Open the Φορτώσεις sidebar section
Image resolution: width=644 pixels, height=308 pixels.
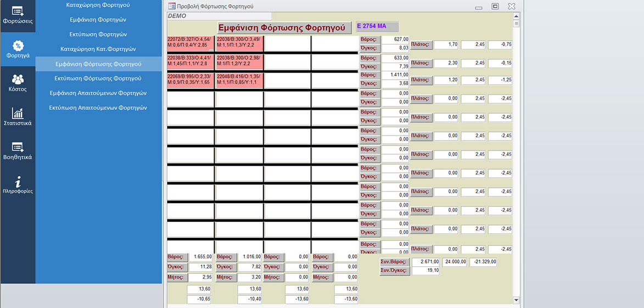click(x=18, y=15)
